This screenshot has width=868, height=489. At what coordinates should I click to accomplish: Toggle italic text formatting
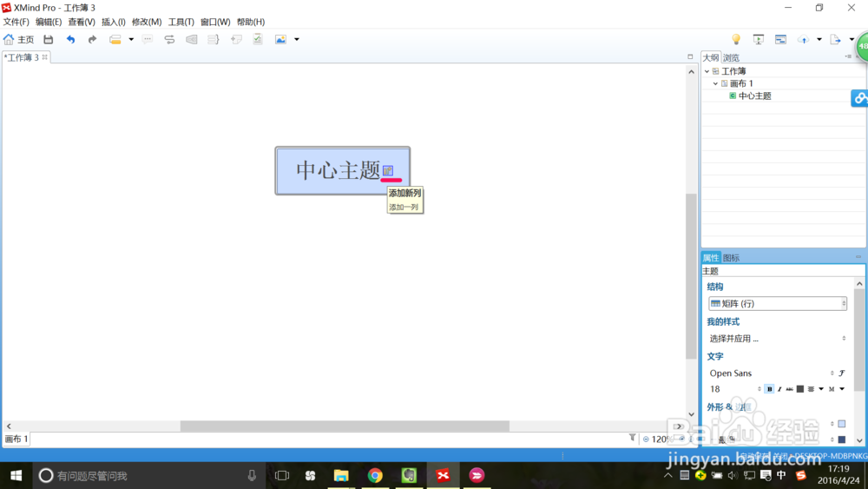coord(779,389)
